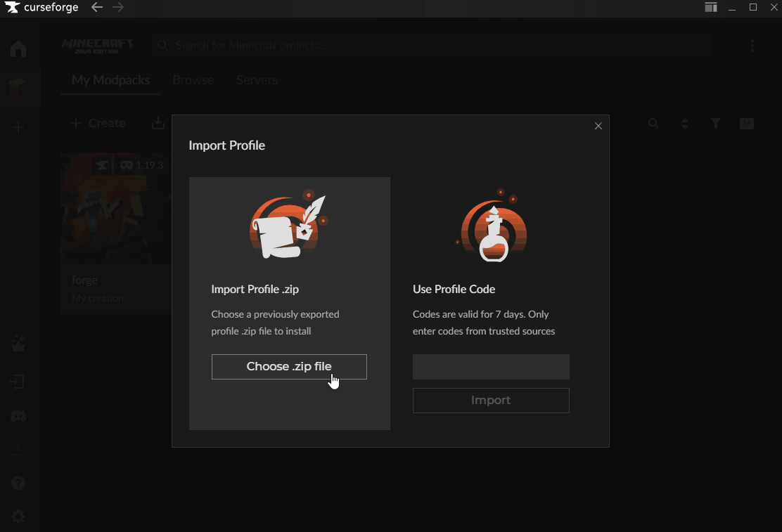Open the filter funnel icon
782x532 pixels.
point(716,124)
